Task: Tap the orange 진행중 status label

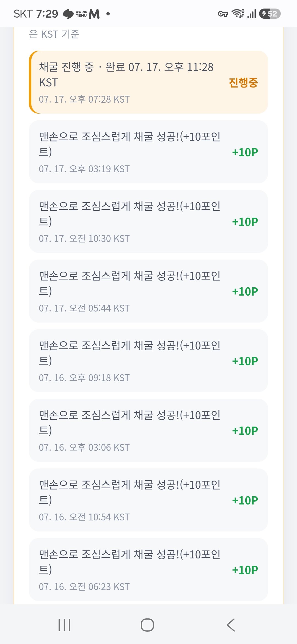Action: [x=243, y=83]
